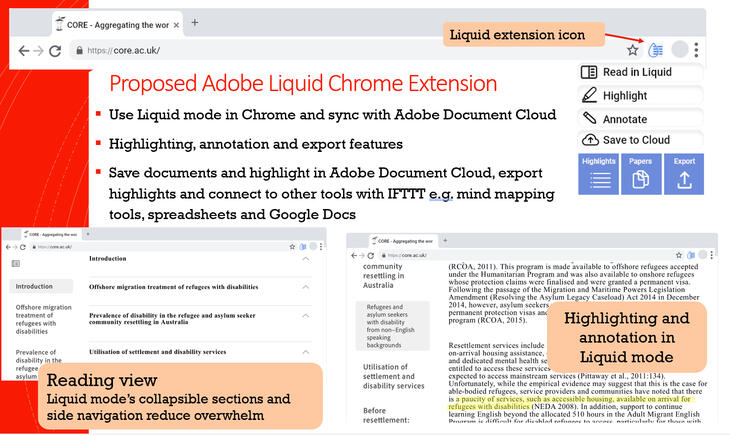730x435 pixels.
Task: Reload page in highlighting view browser
Action: (371, 255)
